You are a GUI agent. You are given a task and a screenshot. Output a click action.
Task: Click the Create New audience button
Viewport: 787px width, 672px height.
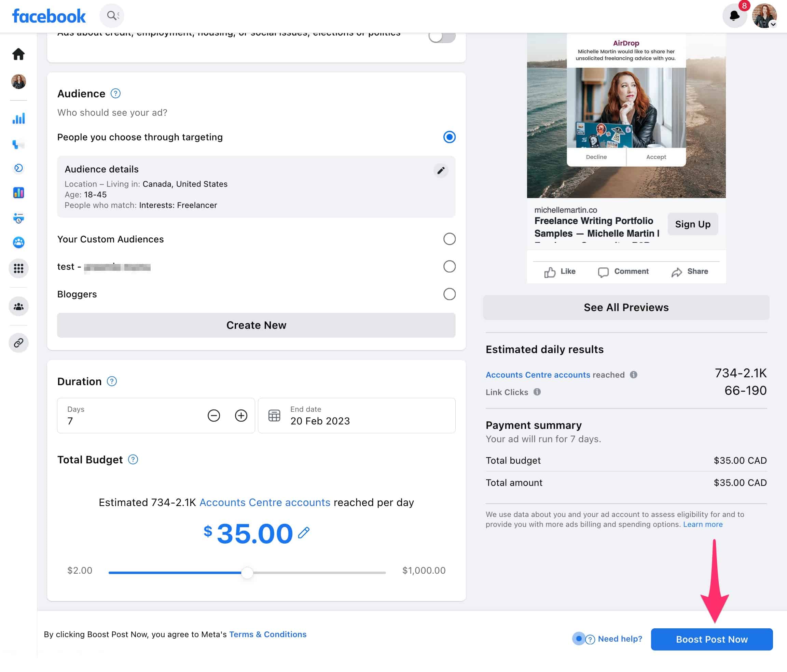256,325
